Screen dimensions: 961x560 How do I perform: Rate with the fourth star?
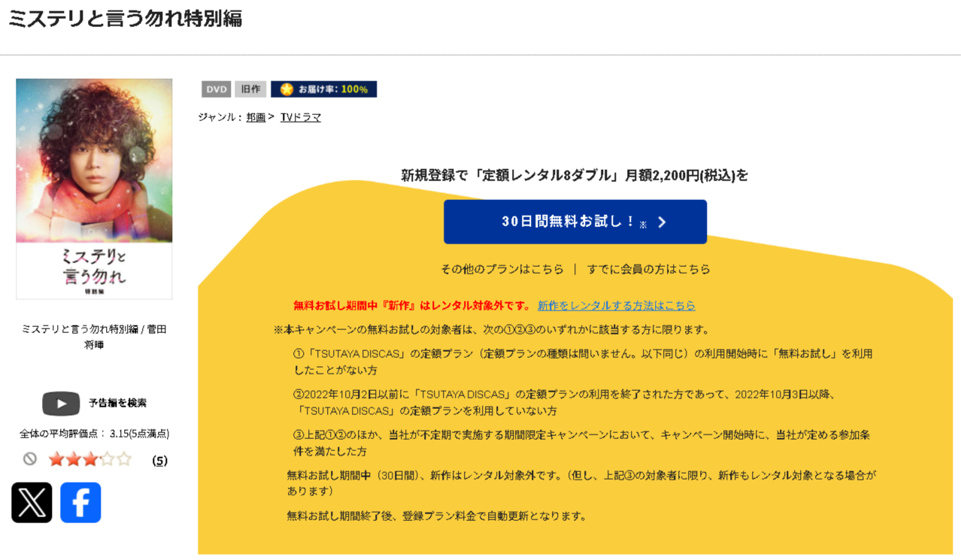tap(107, 459)
